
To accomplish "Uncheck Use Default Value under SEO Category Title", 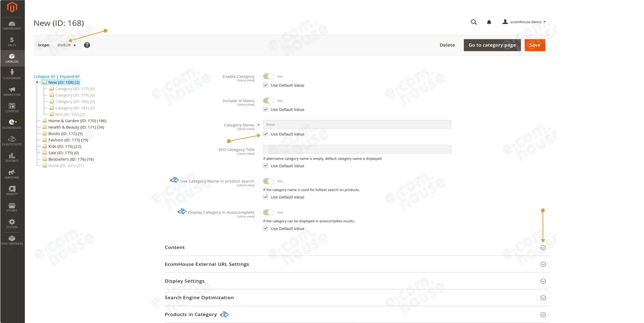I will coord(266,166).
